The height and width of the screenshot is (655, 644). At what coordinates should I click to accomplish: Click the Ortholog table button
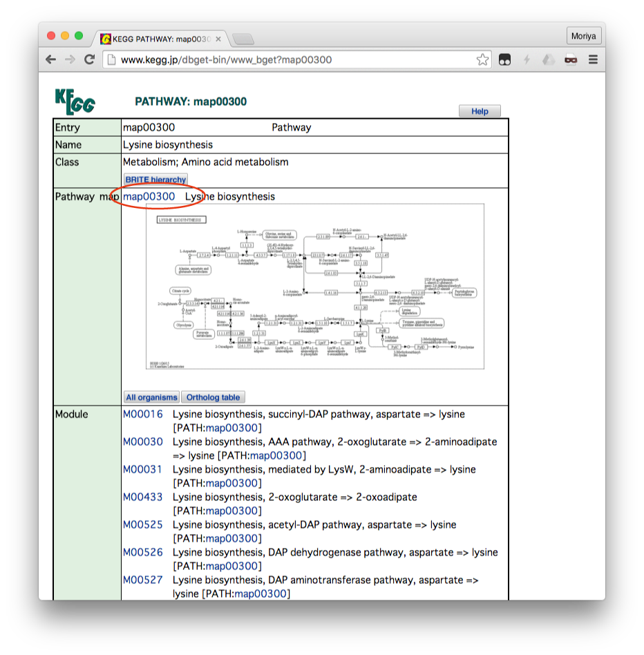click(x=213, y=397)
